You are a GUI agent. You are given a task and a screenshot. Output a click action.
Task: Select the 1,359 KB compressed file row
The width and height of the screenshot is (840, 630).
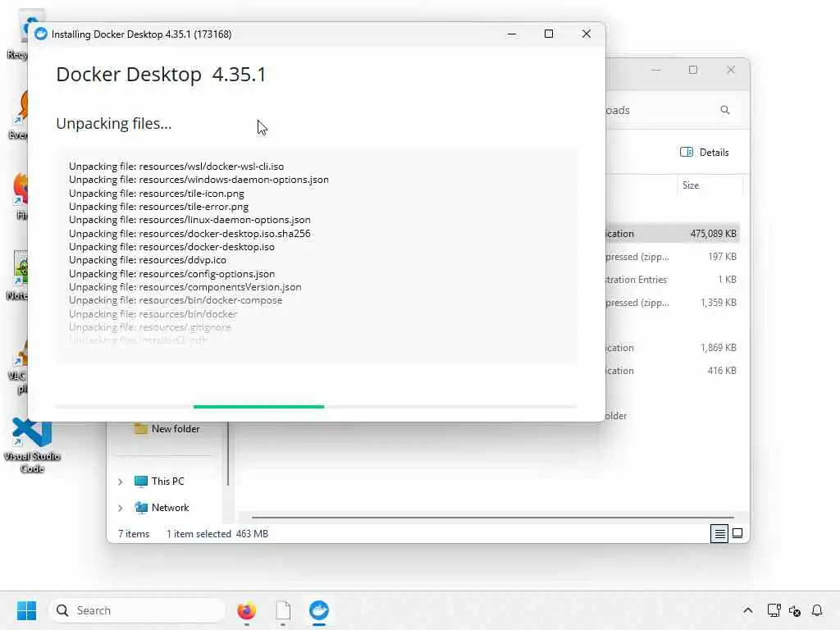(x=673, y=303)
